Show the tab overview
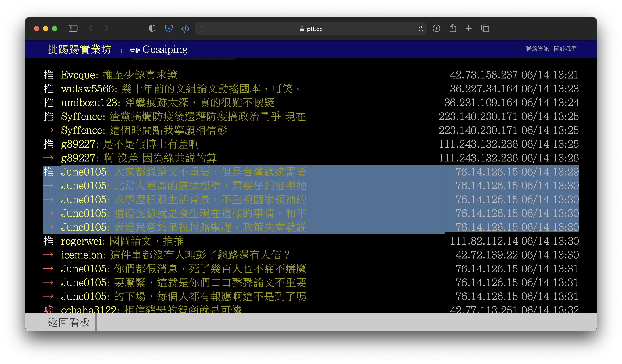The height and width of the screenshot is (364, 622). [485, 29]
